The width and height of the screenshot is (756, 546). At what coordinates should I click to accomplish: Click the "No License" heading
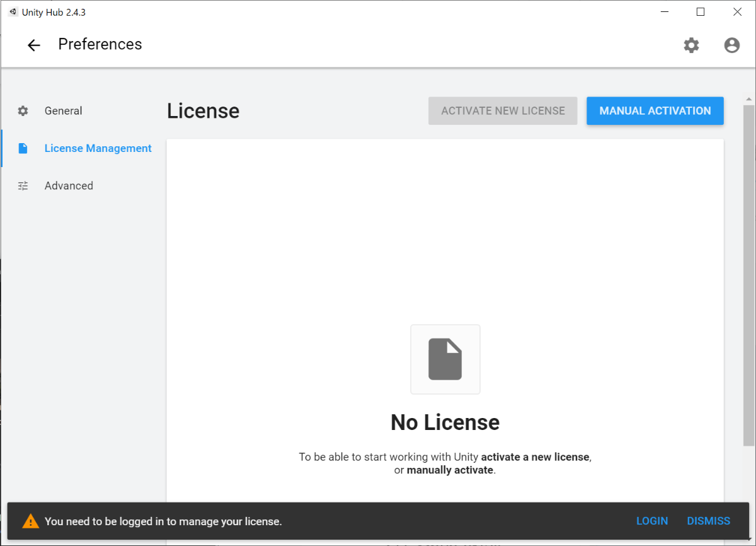[445, 422]
